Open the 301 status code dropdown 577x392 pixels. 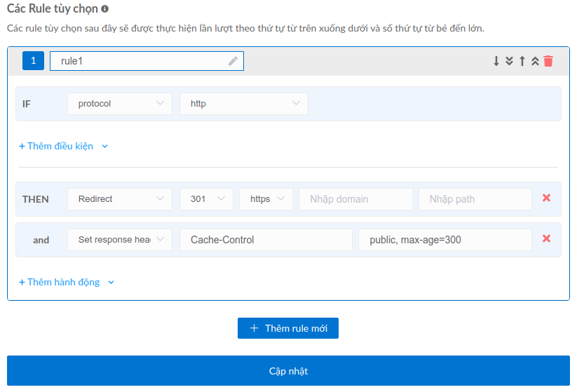[206, 199]
